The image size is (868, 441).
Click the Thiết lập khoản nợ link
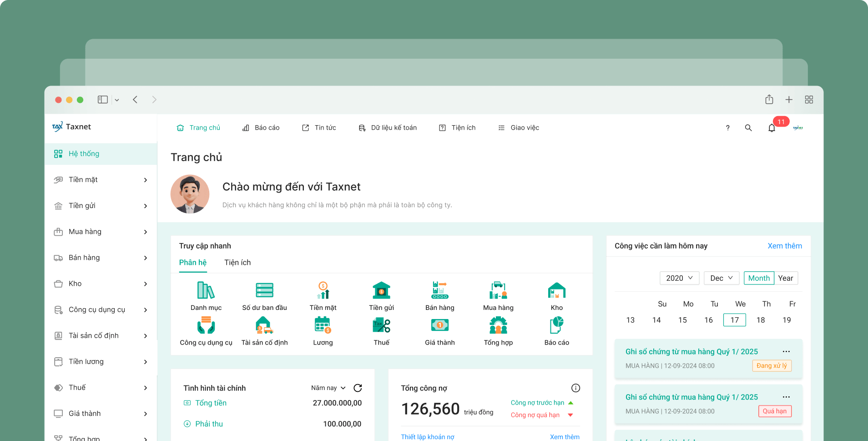click(428, 436)
